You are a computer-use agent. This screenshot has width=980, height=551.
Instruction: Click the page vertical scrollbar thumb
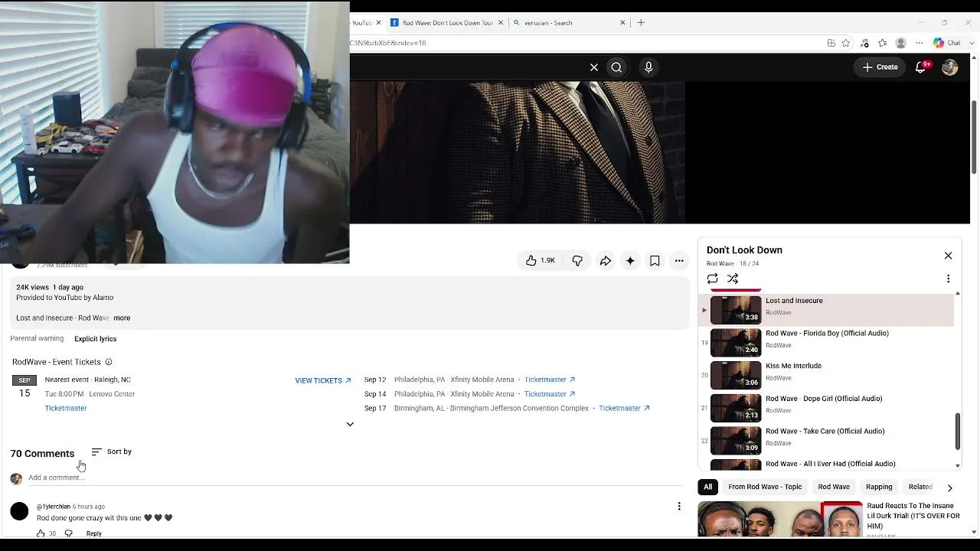(x=974, y=136)
